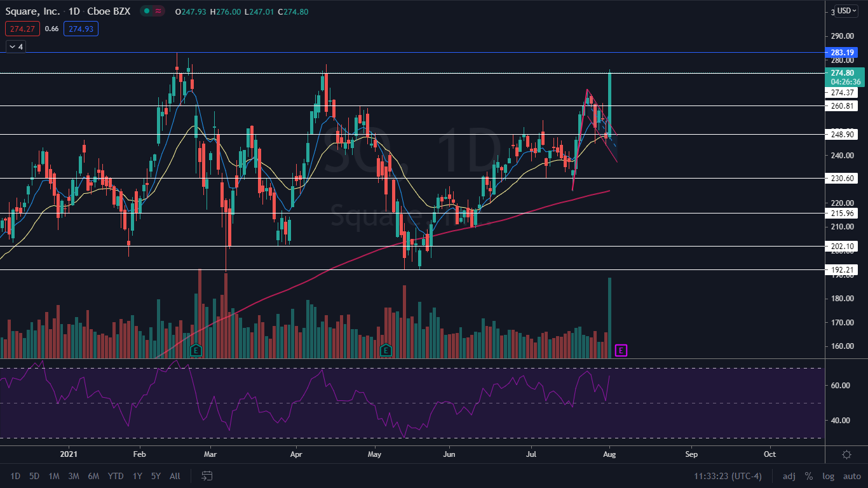Click the 283.19 price line label
The width and height of the screenshot is (868, 488).
[x=842, y=53]
